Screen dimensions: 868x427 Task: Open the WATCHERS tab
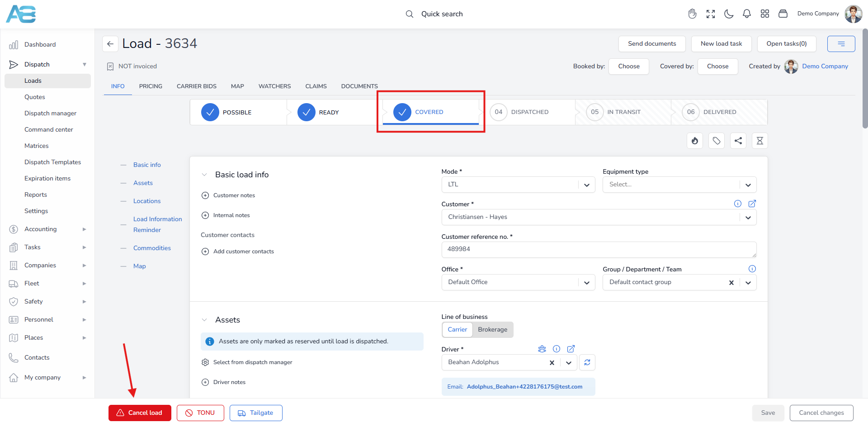pyautogui.click(x=274, y=86)
